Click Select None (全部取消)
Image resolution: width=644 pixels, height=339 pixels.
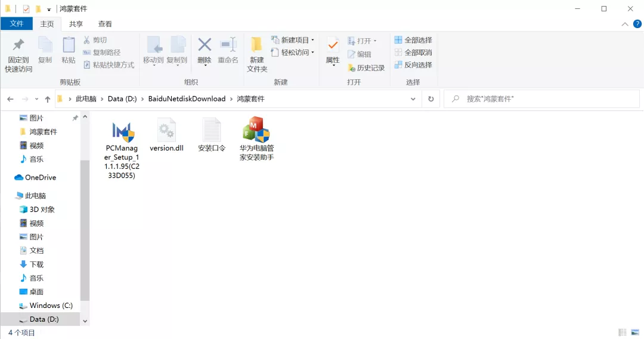[413, 52]
